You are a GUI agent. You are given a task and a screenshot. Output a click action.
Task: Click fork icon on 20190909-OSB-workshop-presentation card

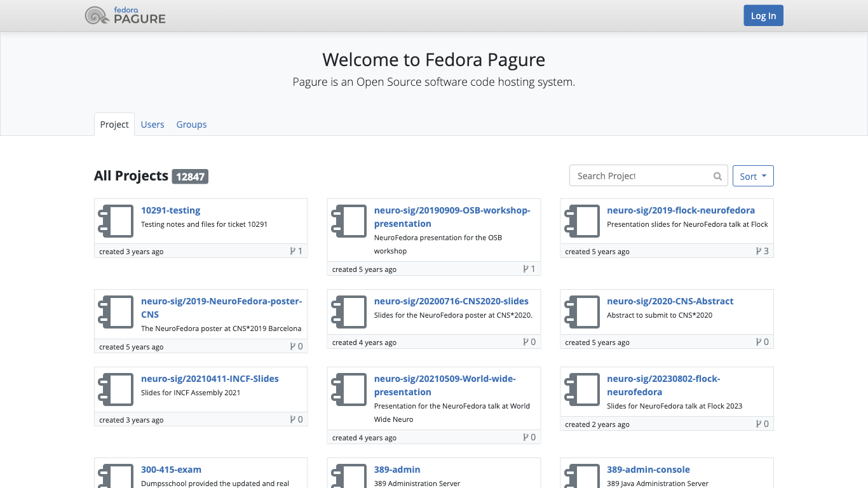click(526, 269)
